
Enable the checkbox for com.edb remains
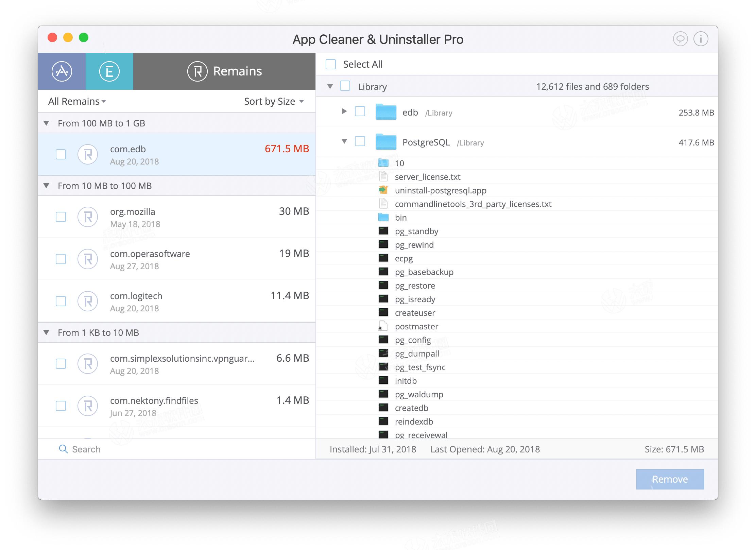[61, 154]
